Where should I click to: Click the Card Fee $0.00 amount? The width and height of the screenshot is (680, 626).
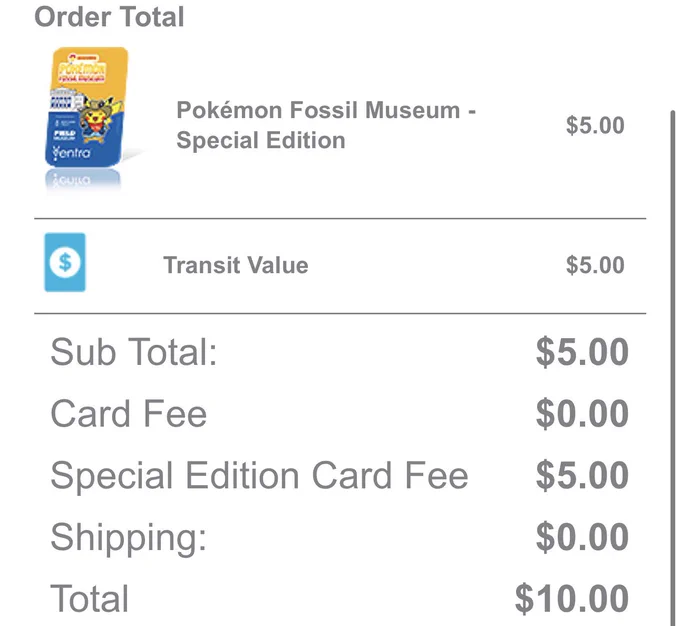point(582,413)
